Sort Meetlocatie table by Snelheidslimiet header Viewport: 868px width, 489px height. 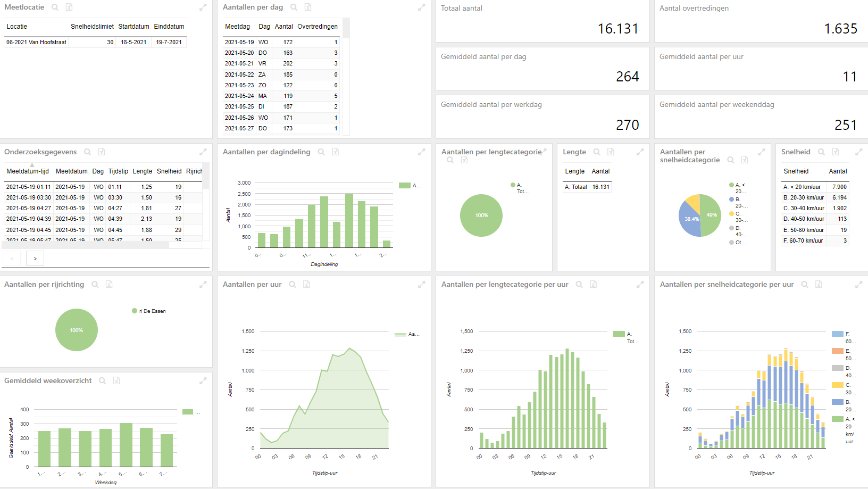click(x=92, y=27)
